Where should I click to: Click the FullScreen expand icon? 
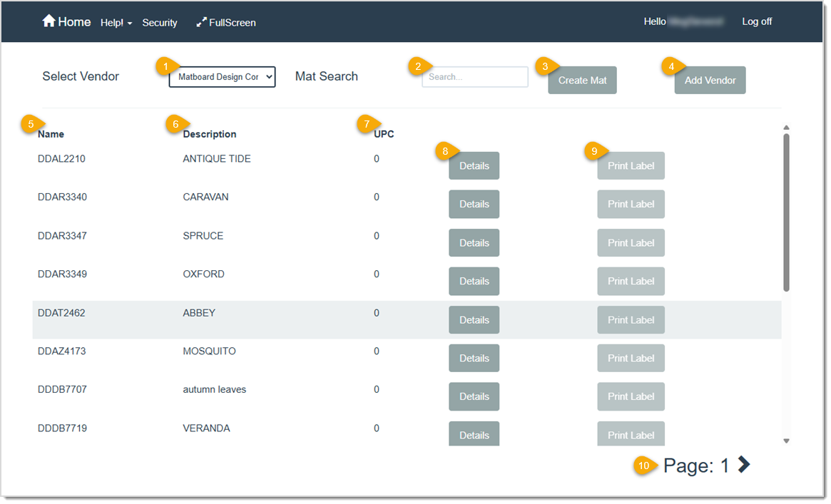point(202,21)
